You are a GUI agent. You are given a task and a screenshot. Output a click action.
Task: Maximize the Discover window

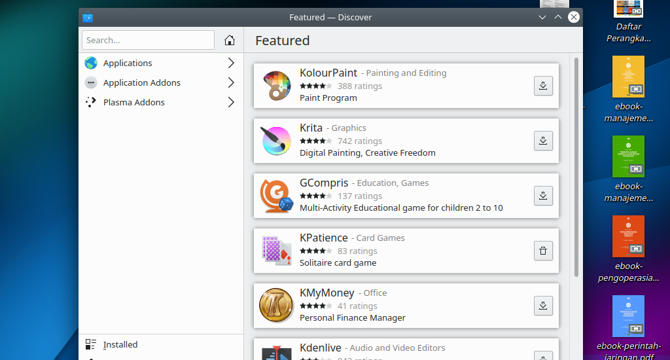pos(558,18)
